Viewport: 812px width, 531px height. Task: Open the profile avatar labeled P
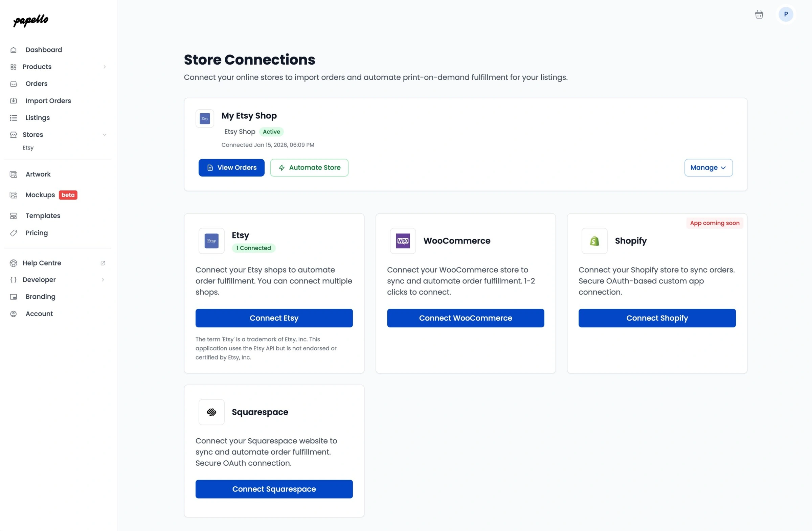point(786,14)
